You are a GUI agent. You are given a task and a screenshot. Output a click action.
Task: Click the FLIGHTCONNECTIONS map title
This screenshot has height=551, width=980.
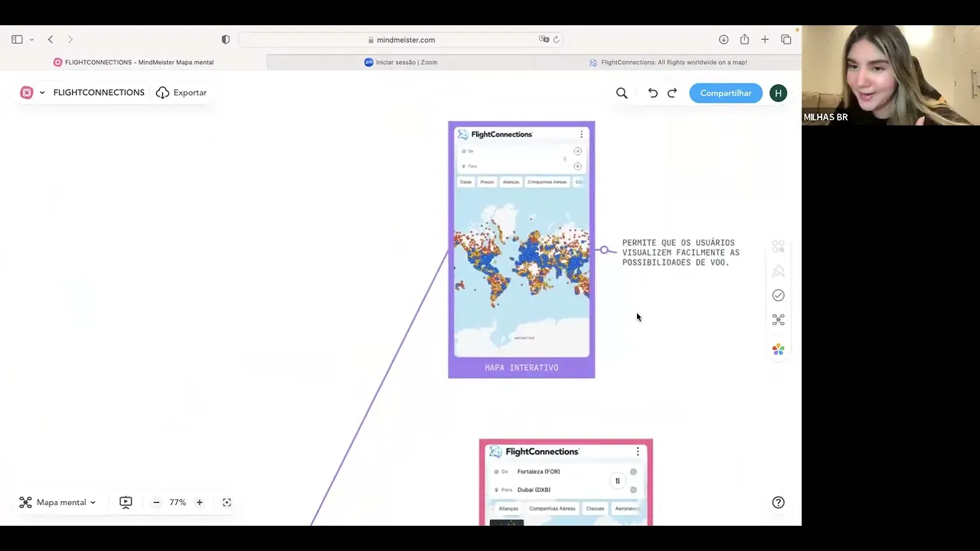[x=99, y=93]
